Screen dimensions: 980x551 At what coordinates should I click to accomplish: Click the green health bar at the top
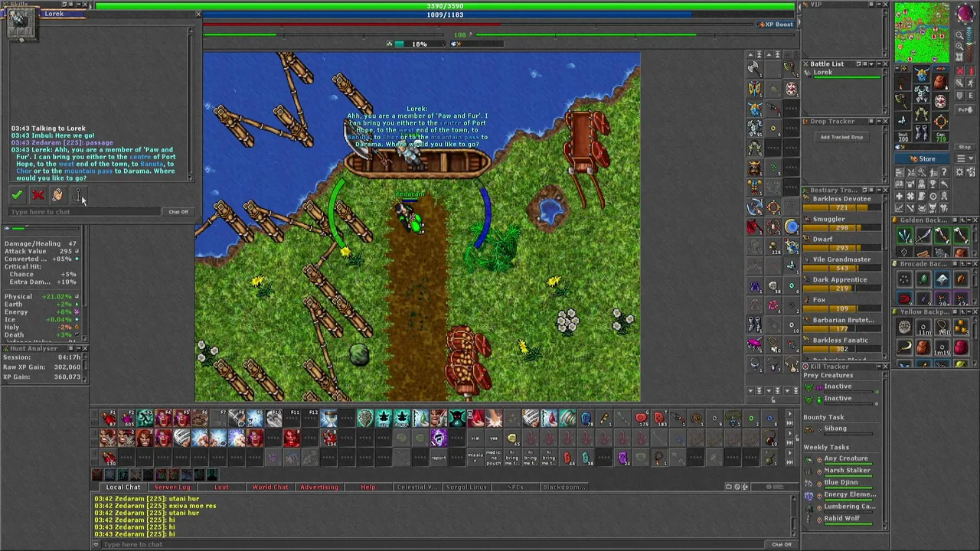(x=445, y=6)
